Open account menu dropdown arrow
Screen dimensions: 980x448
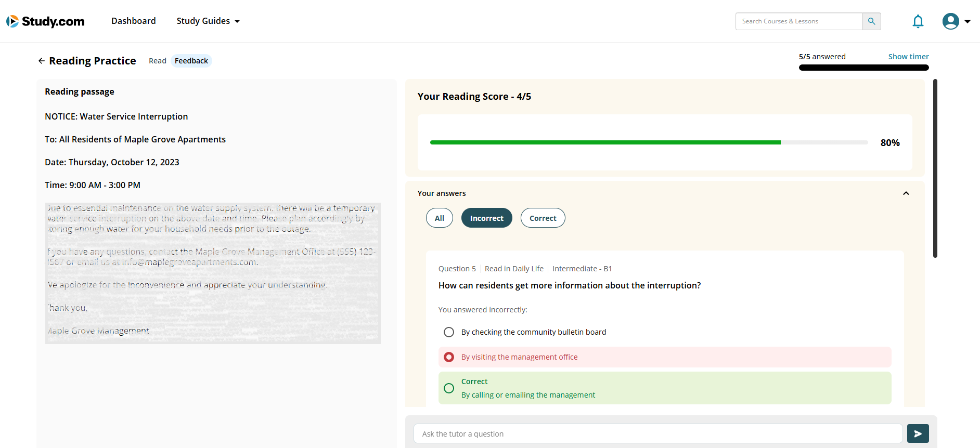pyautogui.click(x=968, y=21)
